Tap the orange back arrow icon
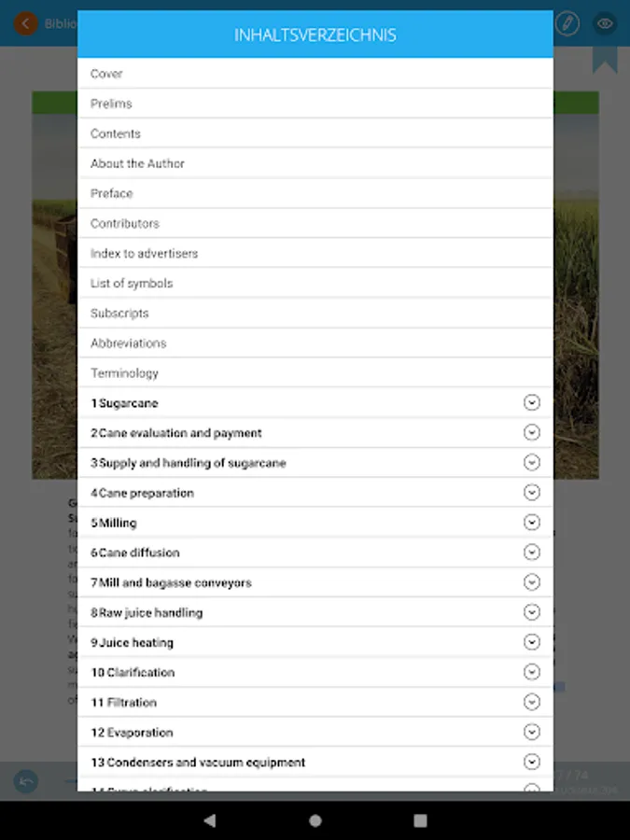 (25, 23)
